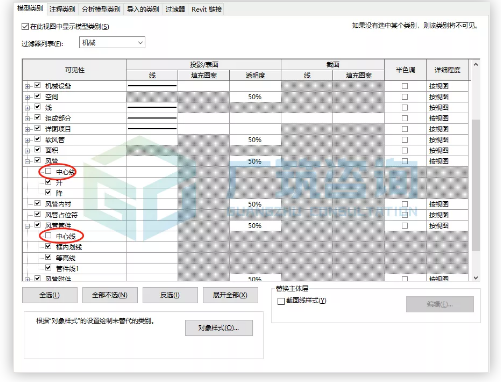Viewport: 501px width, 382px height.
Task: Select the 详细程度 column header
Action: 447,70
